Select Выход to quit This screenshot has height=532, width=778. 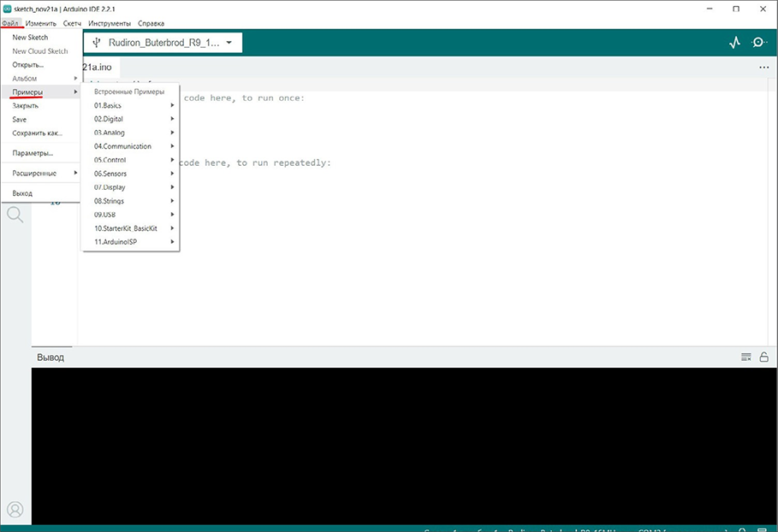pos(41,193)
